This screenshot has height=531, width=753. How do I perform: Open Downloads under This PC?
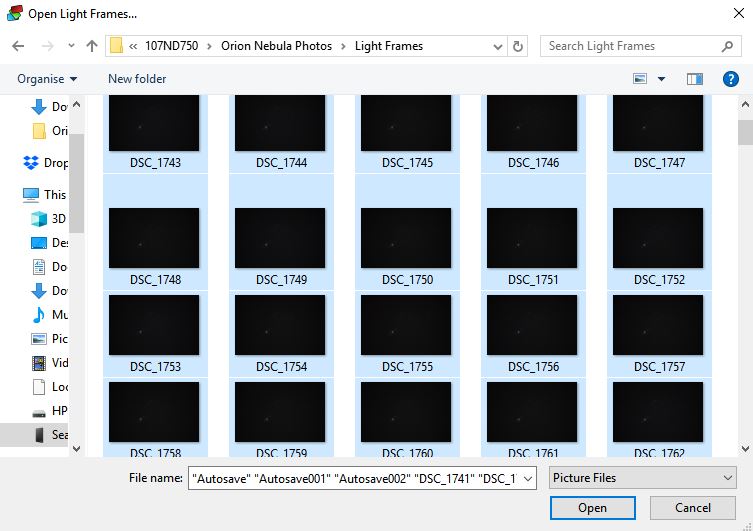click(x=49, y=290)
